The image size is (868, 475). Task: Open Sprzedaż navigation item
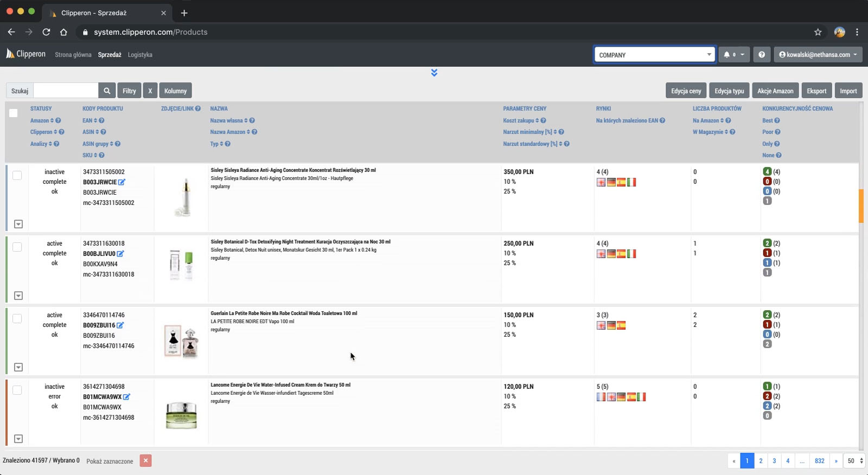coord(110,55)
